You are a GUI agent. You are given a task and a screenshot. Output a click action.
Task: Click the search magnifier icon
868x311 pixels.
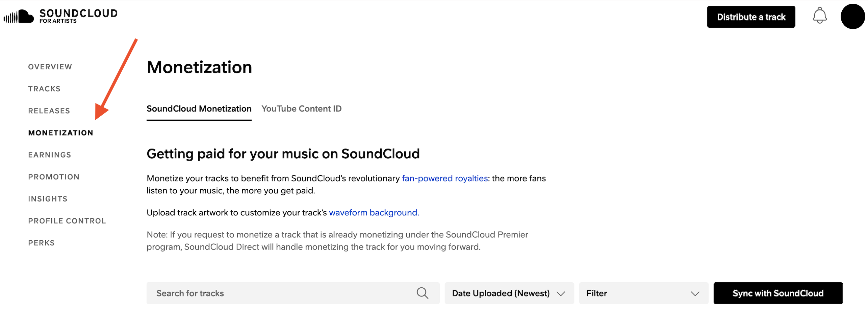click(x=422, y=293)
